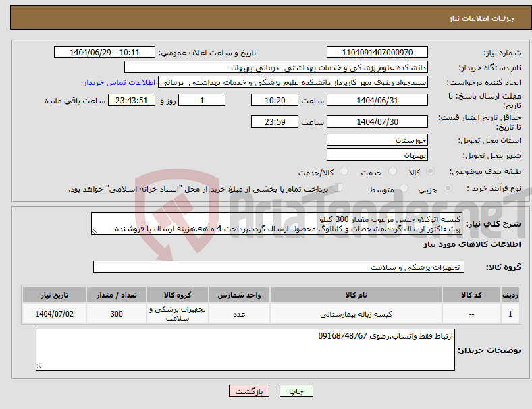The height and width of the screenshot is (409, 532).
Task: Click the جزئیات اطلاعات نیاز header title
Action: pos(482,18)
